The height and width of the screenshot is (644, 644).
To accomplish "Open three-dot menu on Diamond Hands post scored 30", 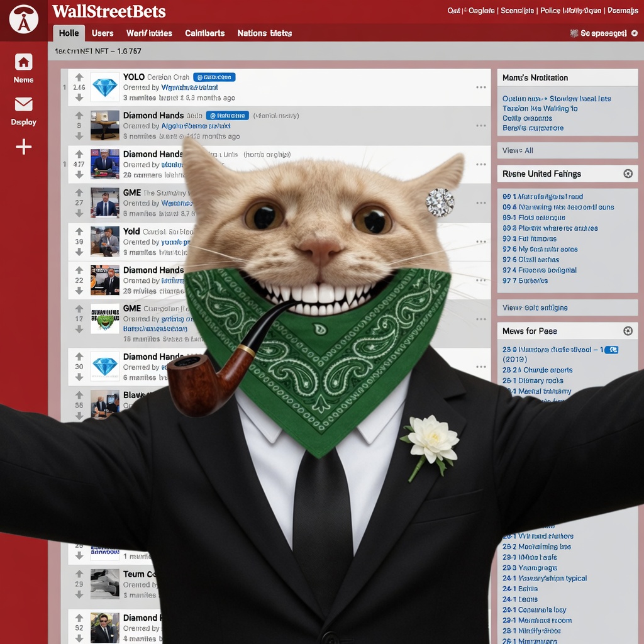I will click(481, 367).
